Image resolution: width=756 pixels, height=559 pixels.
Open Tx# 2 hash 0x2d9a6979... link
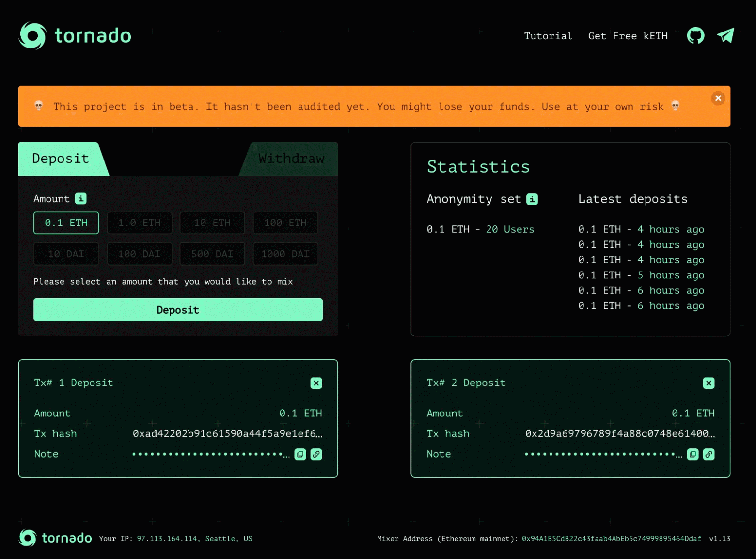tap(620, 433)
